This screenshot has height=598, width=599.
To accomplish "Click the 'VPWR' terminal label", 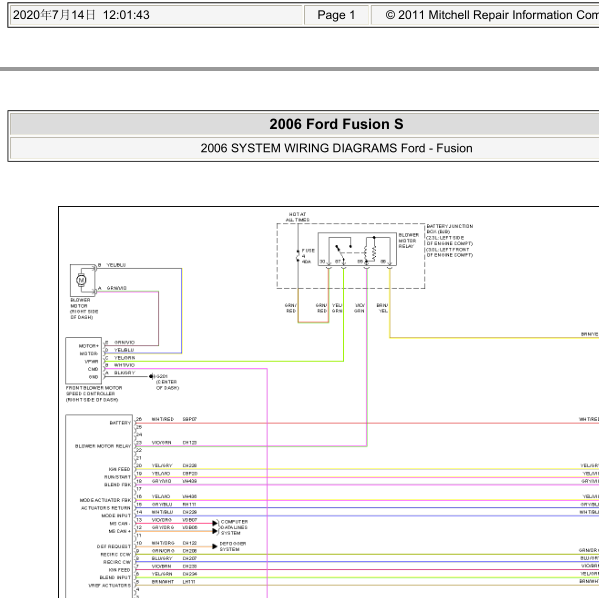I will coord(91,361).
